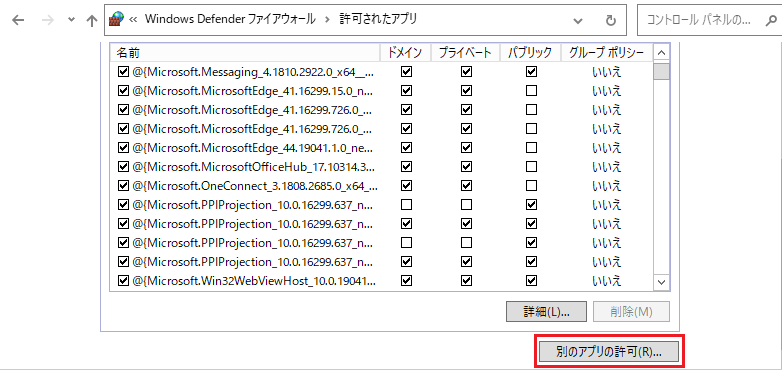Click the list scrollbar up arrow
This screenshot has height=370, width=783.
662,52
